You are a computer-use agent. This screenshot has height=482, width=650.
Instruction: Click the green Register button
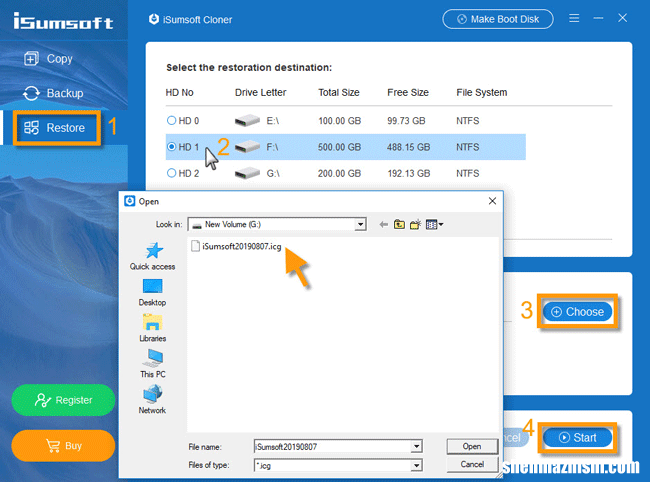63,400
